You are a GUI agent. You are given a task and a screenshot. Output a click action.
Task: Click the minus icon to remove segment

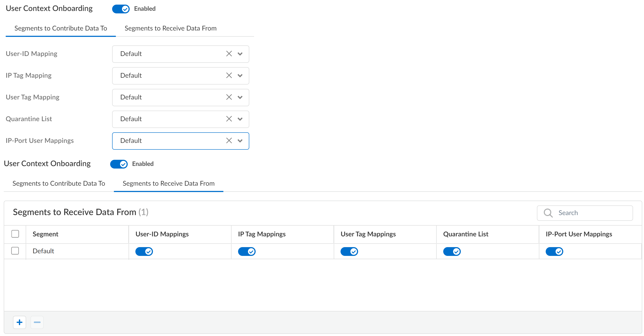[x=37, y=322]
